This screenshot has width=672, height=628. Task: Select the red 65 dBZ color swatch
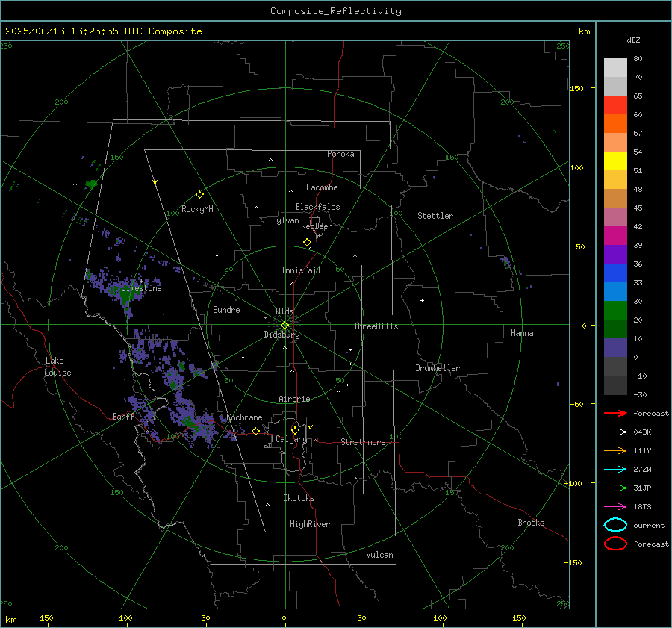click(615, 105)
